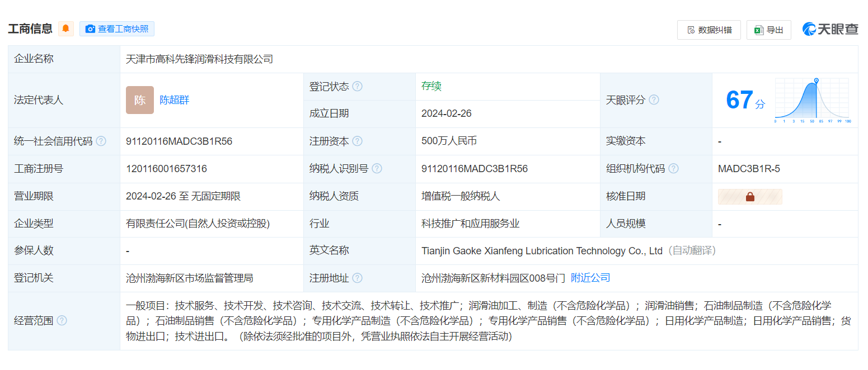Select company name 天津市高科先锋润滑科技有限公司
Viewport: 868px width, 370px height.
[199, 59]
